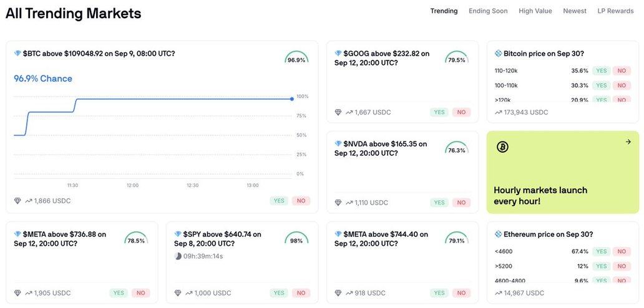
Task: Click the gem outline icon next to 918 USDC
Action: (x=338, y=293)
